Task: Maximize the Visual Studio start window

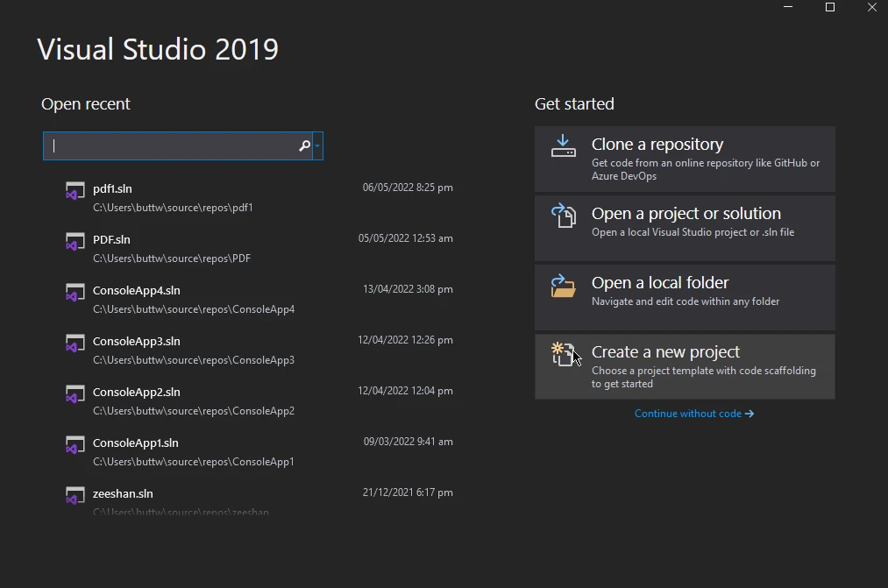Action: click(x=830, y=8)
